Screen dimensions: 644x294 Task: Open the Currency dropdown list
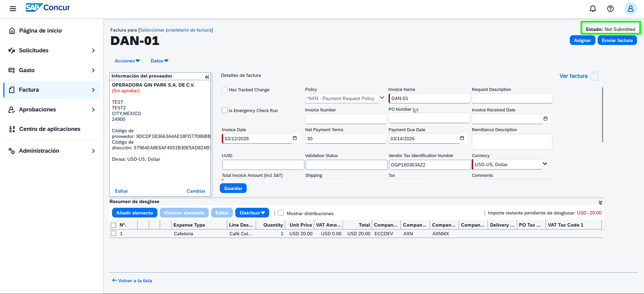click(545, 164)
